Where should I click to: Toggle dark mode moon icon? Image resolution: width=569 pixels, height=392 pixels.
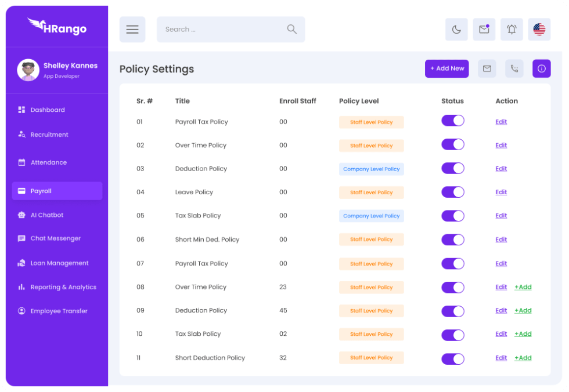coord(456,30)
